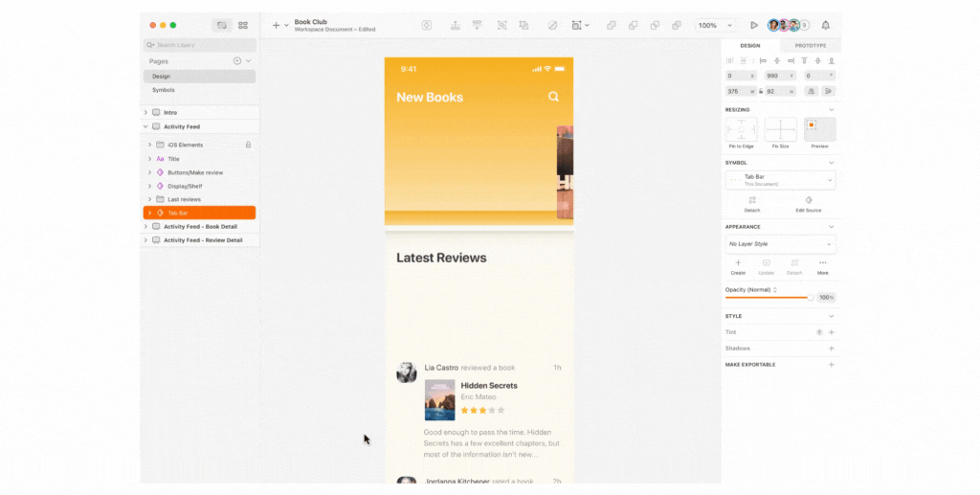
Task: Expand Activity Feed - Book Detail artboard
Action: point(145,226)
